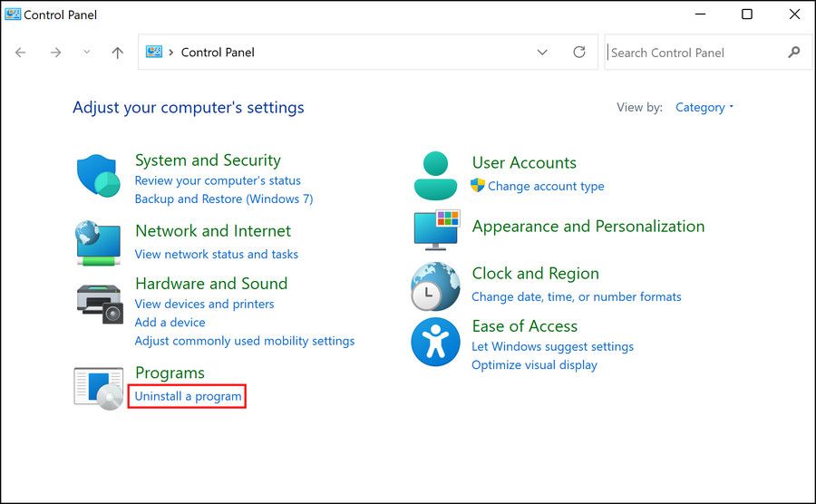The height and width of the screenshot is (504, 816).
Task: Open View devices and printers
Action: coord(204,304)
